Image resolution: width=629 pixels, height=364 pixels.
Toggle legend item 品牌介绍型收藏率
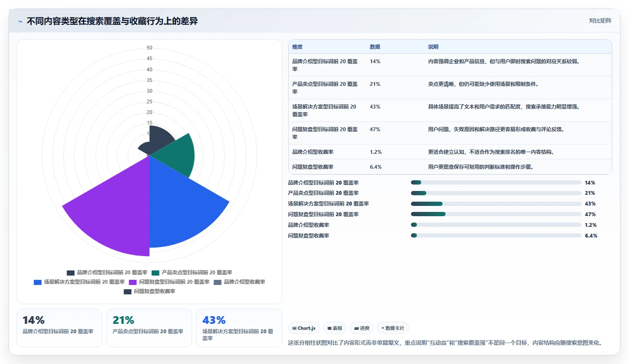click(x=239, y=282)
